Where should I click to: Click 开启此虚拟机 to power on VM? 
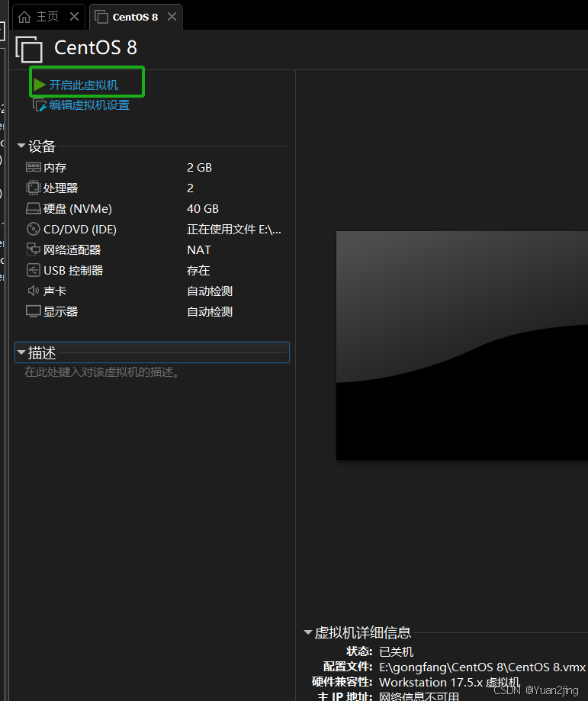(x=84, y=85)
